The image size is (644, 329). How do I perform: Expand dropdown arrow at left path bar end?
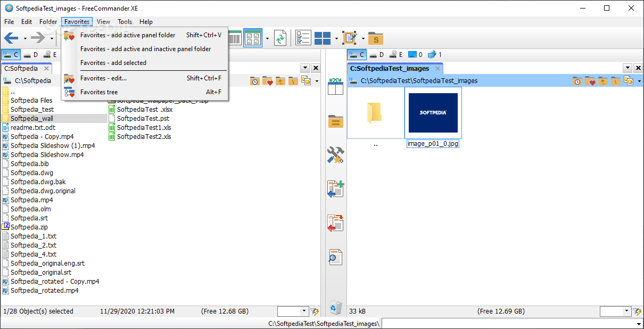pyautogui.click(x=317, y=81)
